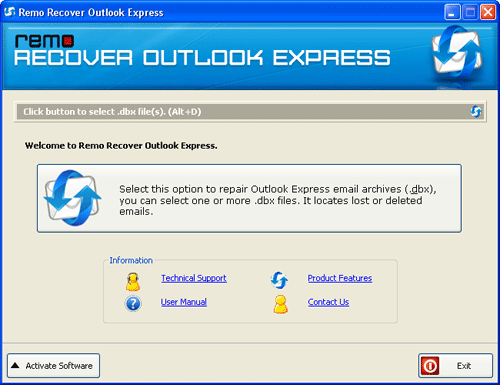This screenshot has width=500, height=385.
Task: Click the headset support person icon
Action: 133,282
